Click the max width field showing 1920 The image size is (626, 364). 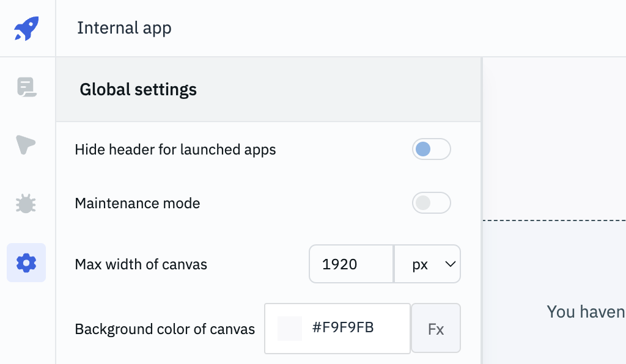(x=351, y=264)
